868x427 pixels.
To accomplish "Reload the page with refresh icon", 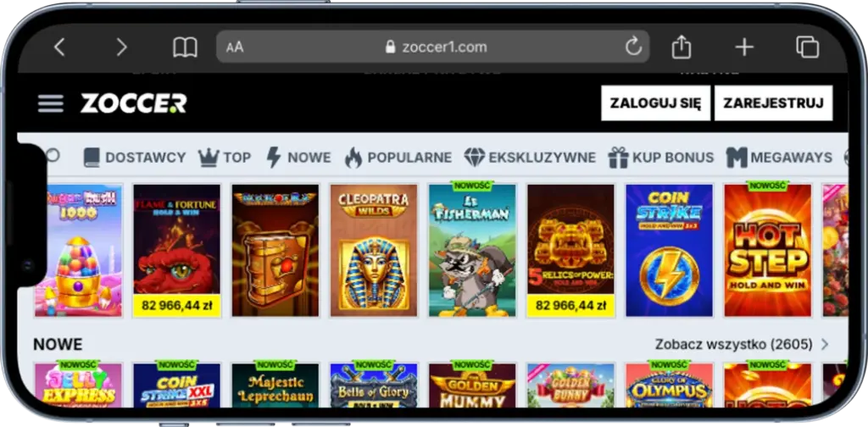I will [633, 47].
